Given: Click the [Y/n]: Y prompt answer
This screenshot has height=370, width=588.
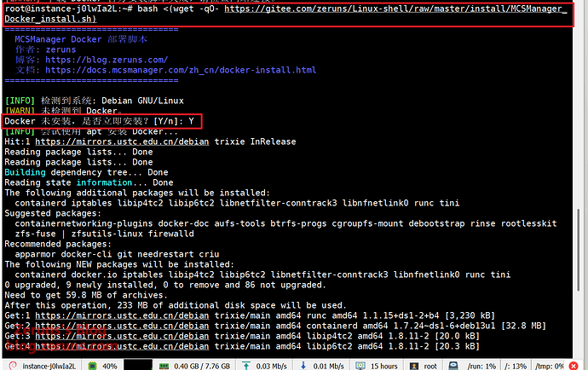Looking at the screenshot, I should pos(174,121).
